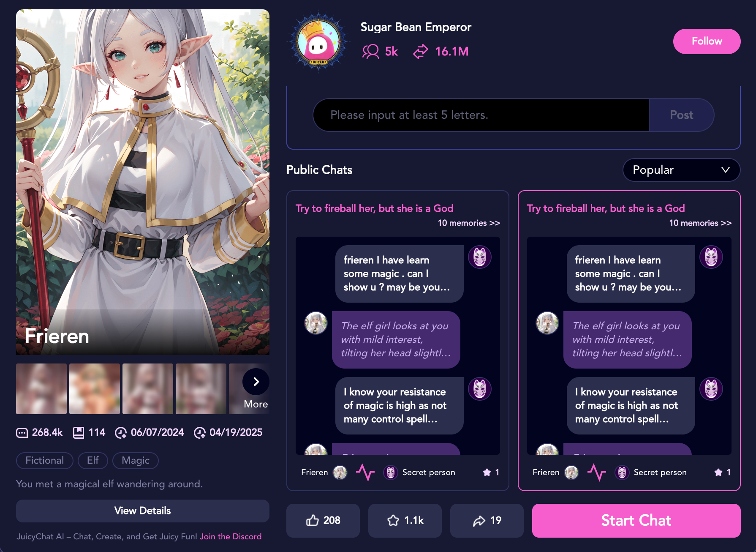Click the followers icon beside 5k
Viewport: 756px width, 552px height.
[x=371, y=52]
